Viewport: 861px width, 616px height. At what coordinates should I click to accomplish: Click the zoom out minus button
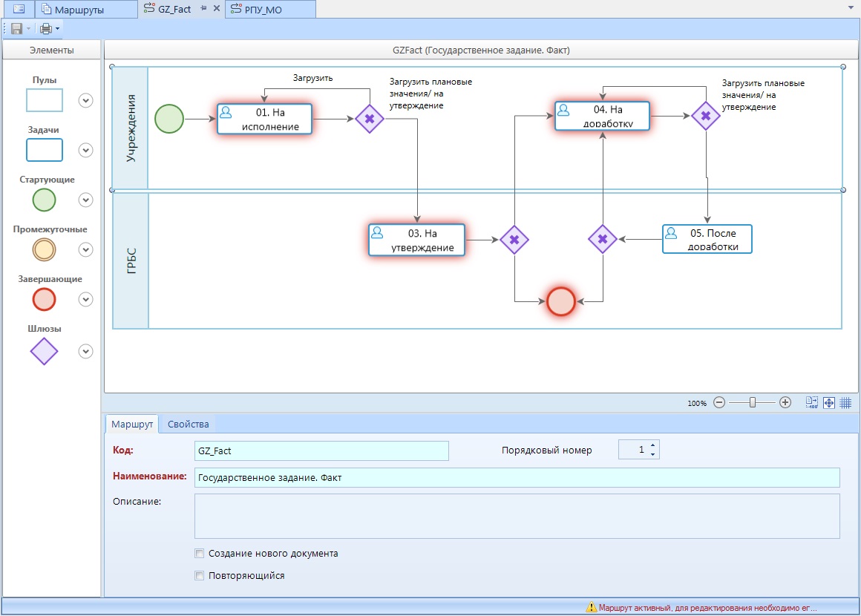(718, 402)
